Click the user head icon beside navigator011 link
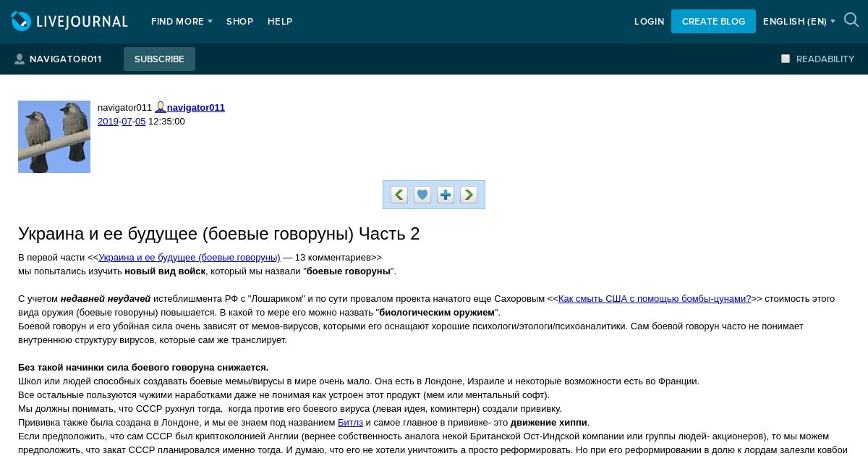The height and width of the screenshot is (456, 868). (x=160, y=107)
